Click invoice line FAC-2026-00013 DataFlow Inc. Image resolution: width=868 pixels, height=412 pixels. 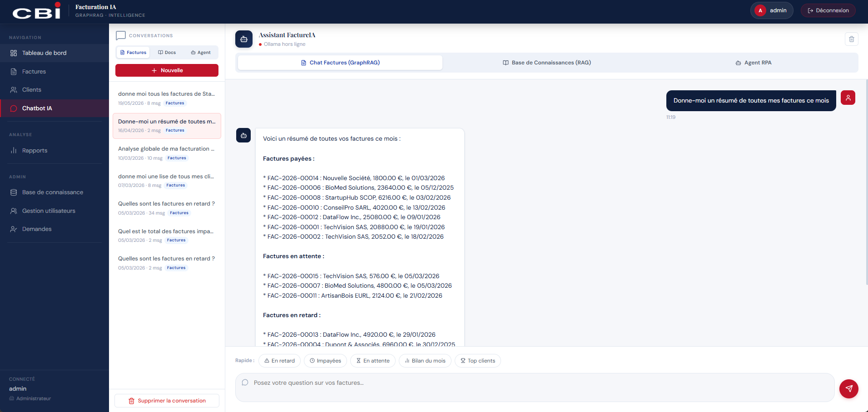coord(349,334)
